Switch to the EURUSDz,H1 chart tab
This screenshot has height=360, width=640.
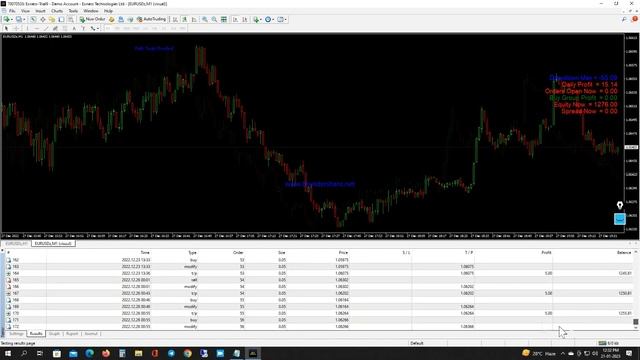coord(16,244)
